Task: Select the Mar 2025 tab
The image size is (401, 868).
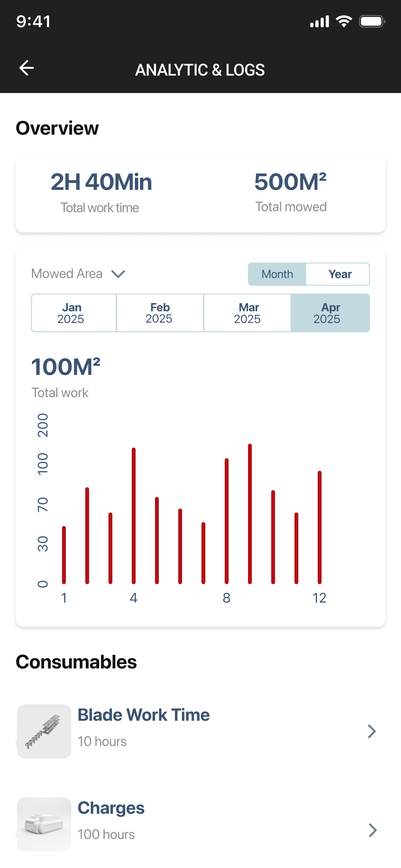Action: point(247,313)
